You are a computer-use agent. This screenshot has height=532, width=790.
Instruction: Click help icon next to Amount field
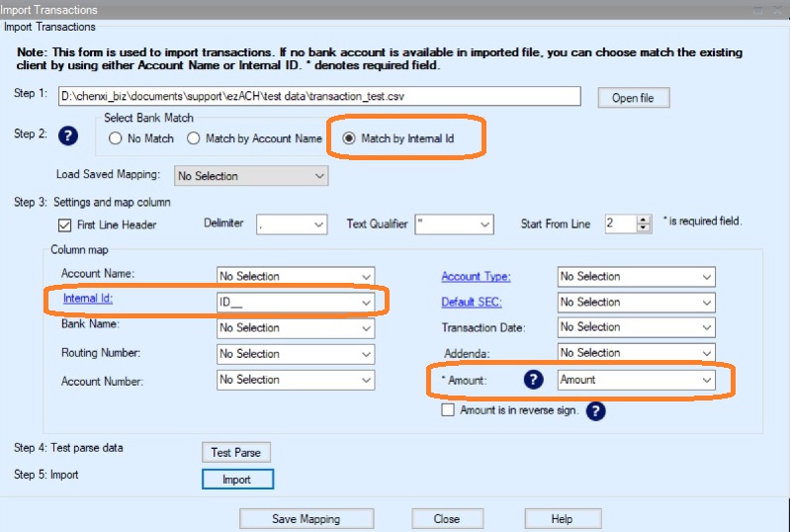pyautogui.click(x=535, y=380)
